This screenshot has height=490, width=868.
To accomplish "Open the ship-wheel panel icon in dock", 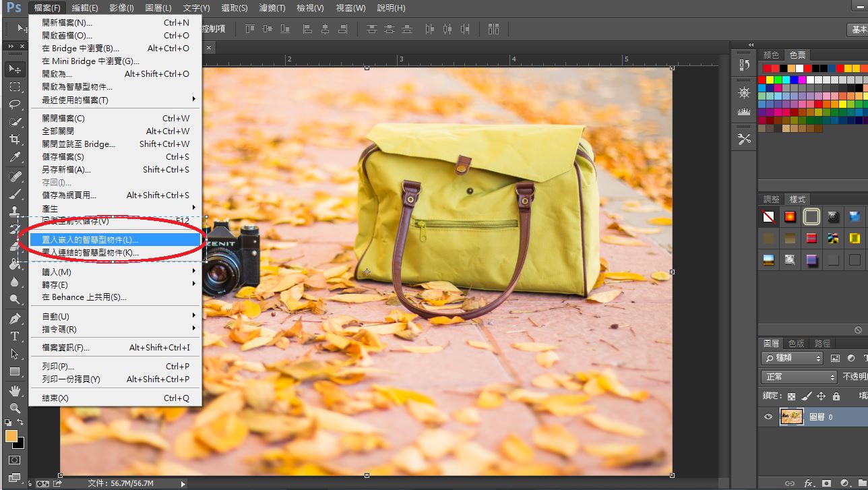I will pyautogui.click(x=744, y=92).
